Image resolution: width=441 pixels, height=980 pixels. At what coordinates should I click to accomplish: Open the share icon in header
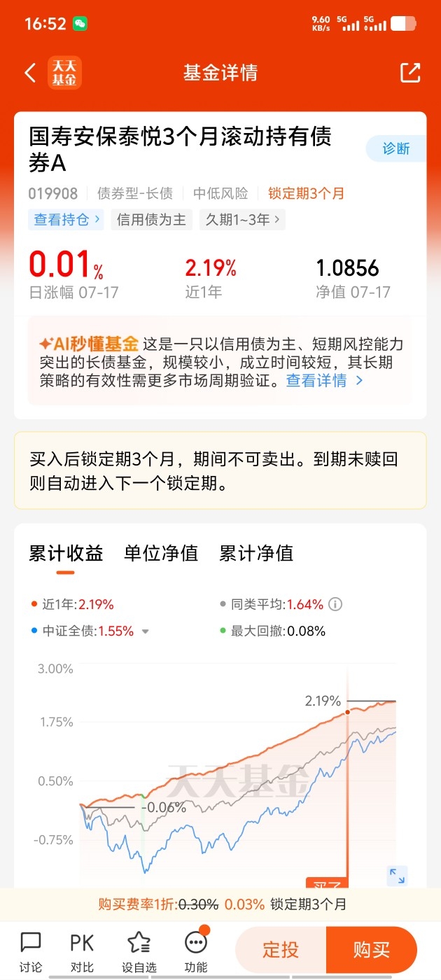(x=410, y=73)
